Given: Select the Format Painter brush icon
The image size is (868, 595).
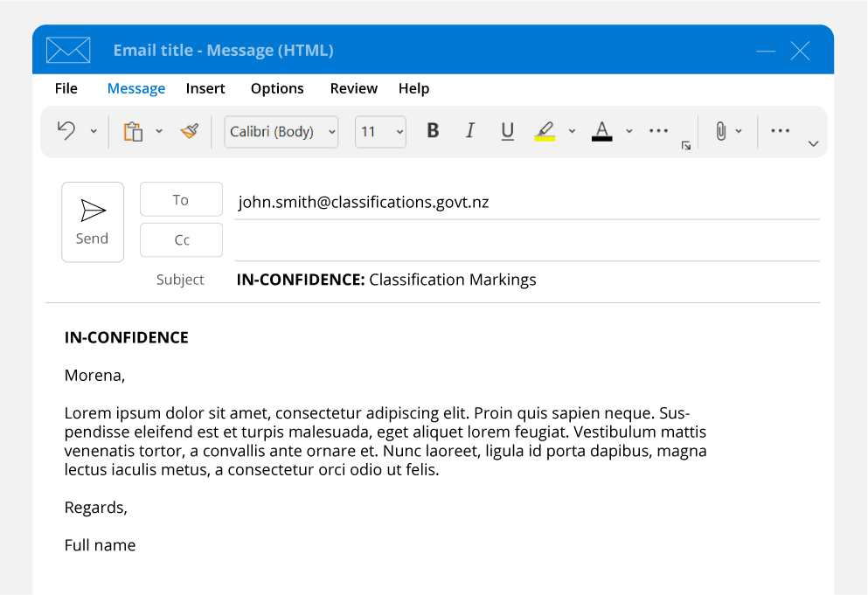Looking at the screenshot, I should (190, 131).
